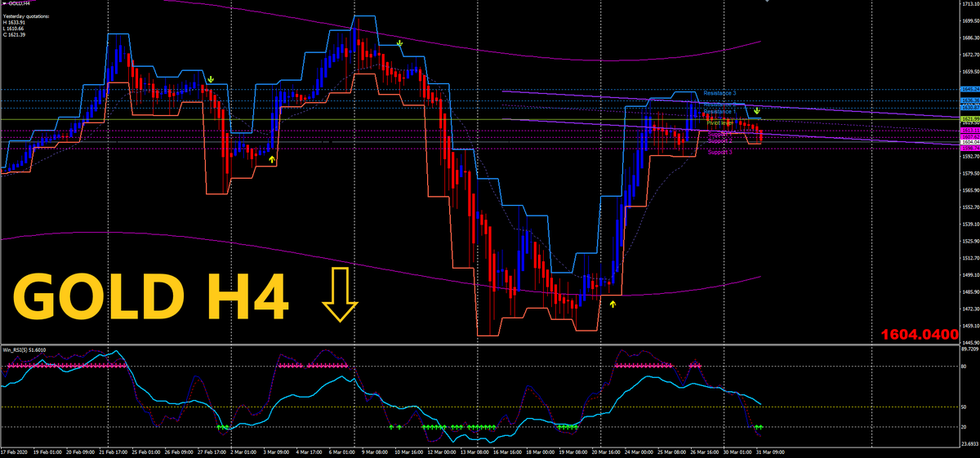
Task: Click the green sell arrow near 31 Mar
Action: (x=757, y=110)
